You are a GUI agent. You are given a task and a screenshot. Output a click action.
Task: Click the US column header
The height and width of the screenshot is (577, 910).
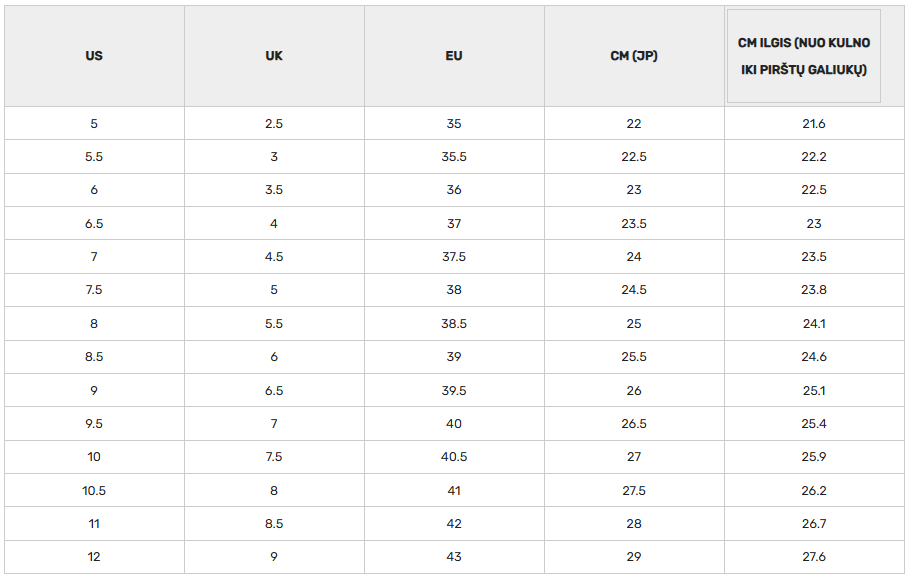point(94,56)
